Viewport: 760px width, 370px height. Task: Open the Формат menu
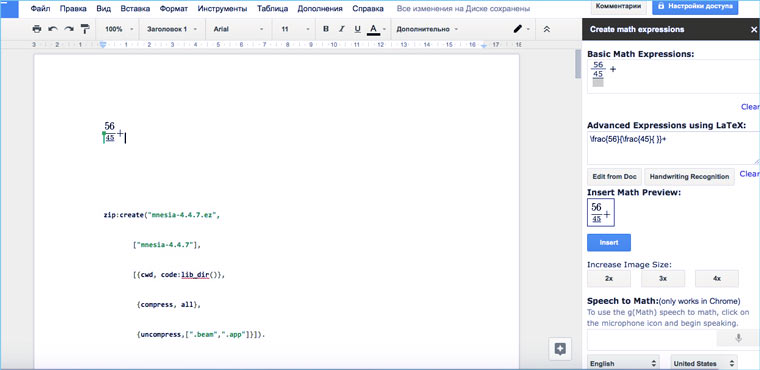(174, 9)
